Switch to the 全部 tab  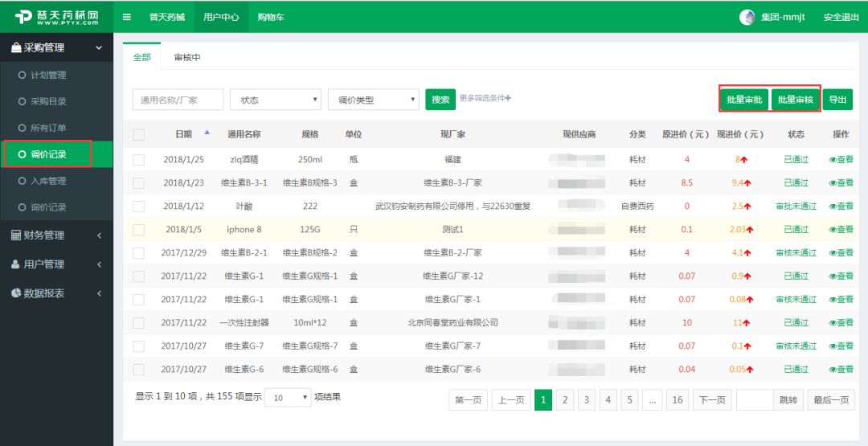(141, 57)
